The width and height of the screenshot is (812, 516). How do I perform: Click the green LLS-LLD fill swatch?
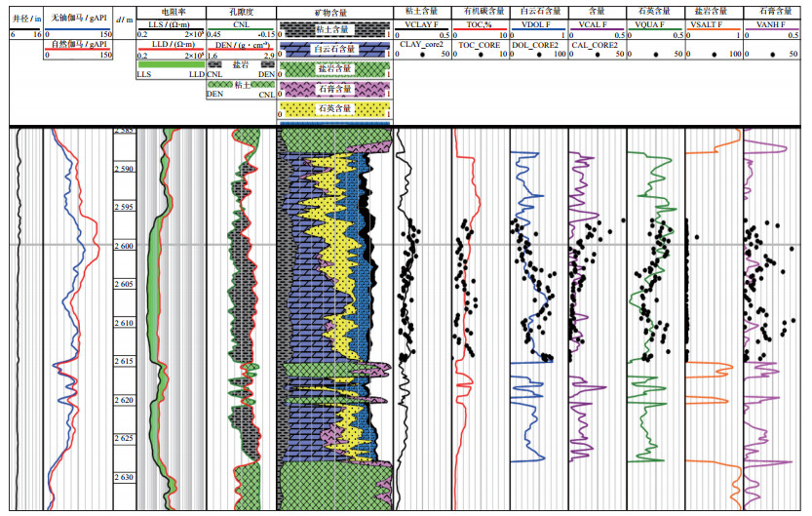171,64
